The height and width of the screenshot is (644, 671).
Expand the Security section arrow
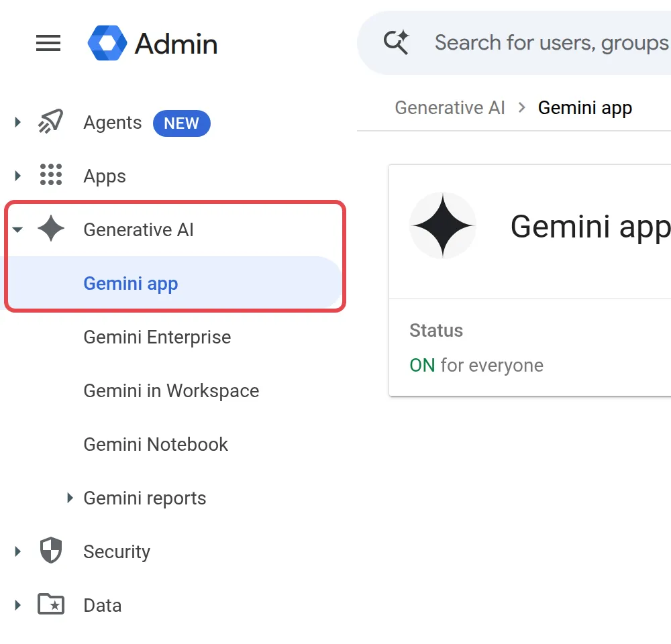click(17, 551)
